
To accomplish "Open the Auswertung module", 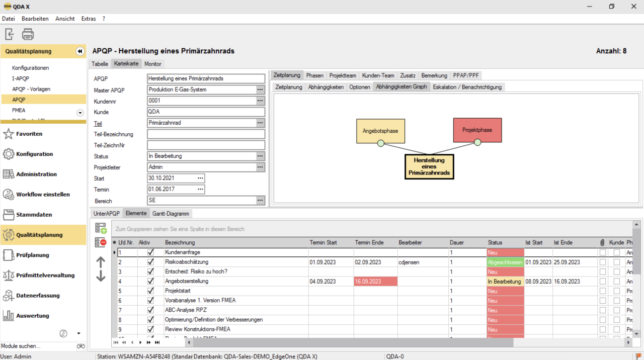I will pyautogui.click(x=43, y=316).
